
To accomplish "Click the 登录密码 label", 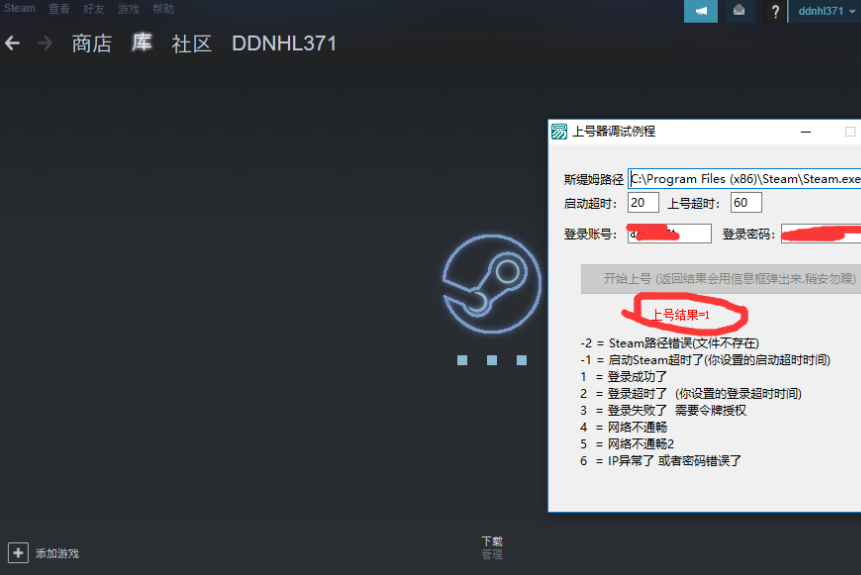I will pos(748,235).
